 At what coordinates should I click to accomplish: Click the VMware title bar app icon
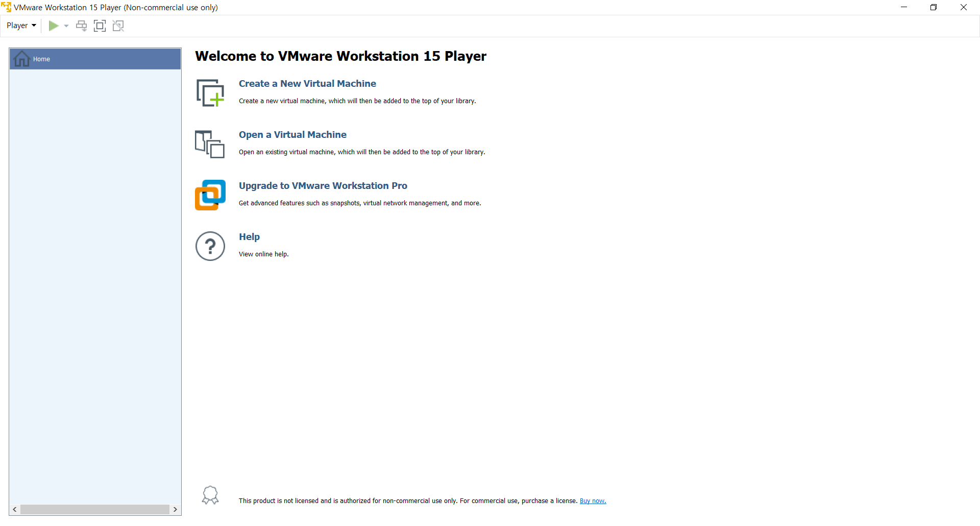click(x=6, y=7)
